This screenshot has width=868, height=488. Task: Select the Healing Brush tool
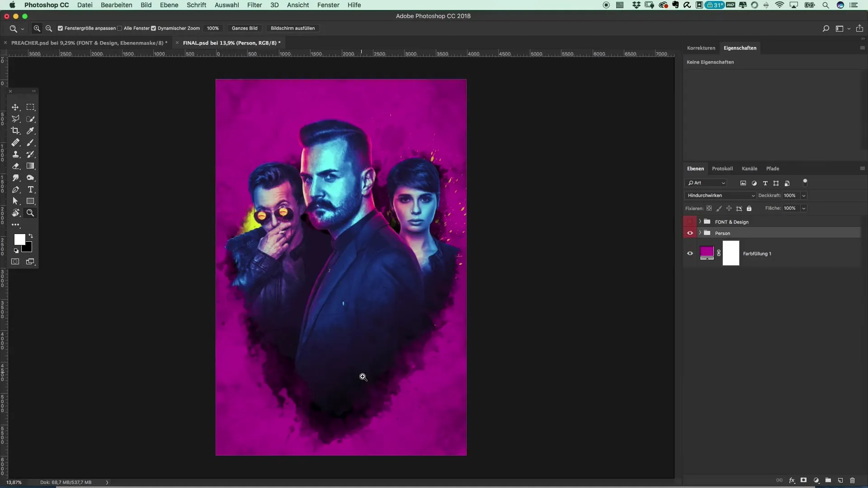click(x=15, y=142)
